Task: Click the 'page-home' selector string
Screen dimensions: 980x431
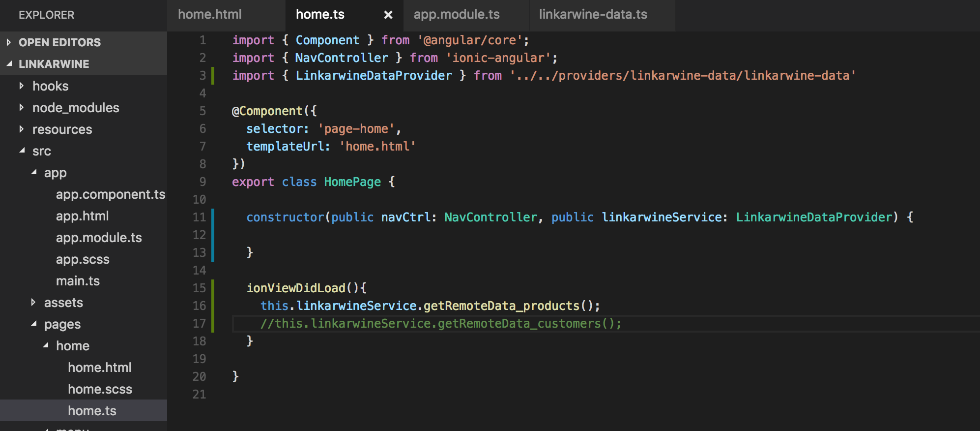Action: [356, 129]
